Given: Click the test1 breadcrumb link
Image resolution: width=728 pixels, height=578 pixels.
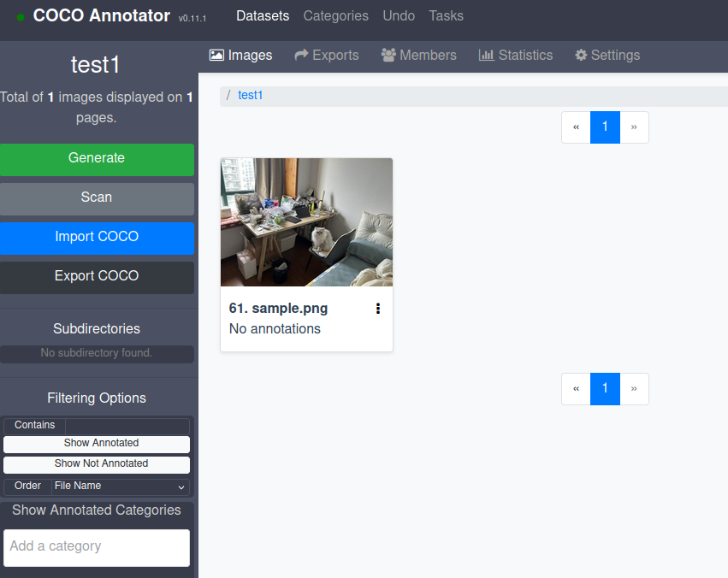Looking at the screenshot, I should coord(251,95).
